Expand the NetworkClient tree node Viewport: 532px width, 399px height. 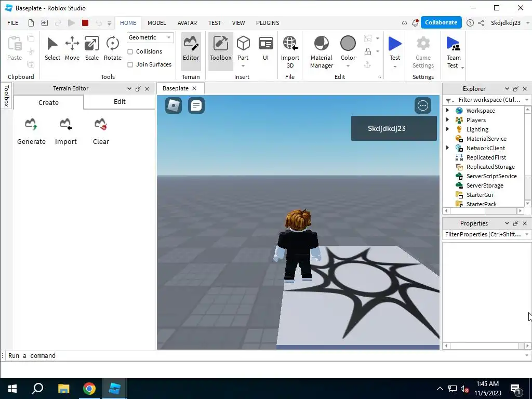coord(447,148)
